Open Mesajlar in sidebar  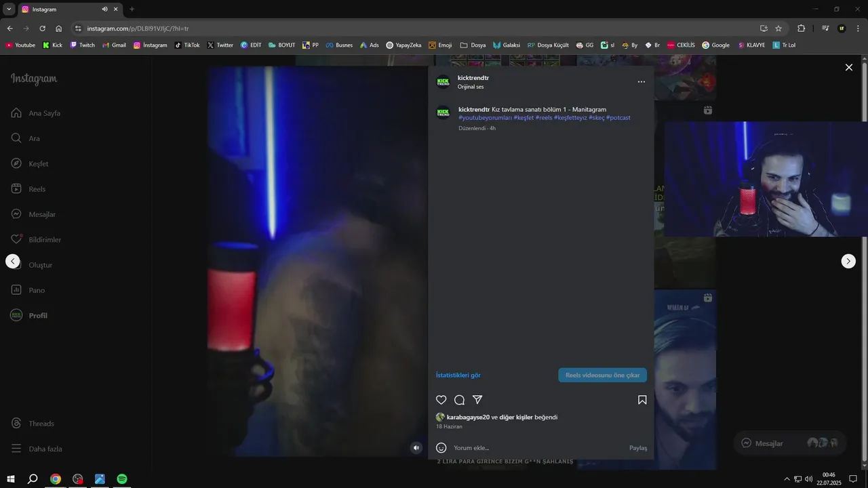tap(33, 214)
